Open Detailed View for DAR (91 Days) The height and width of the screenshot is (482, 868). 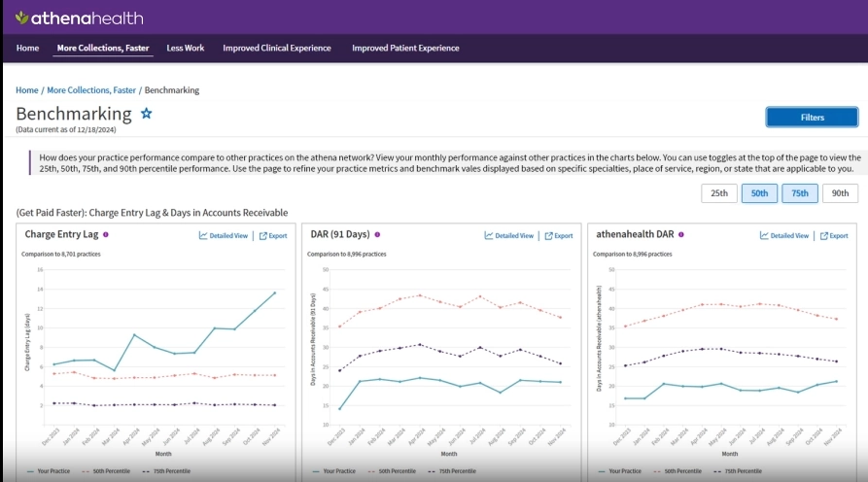pyautogui.click(x=509, y=236)
